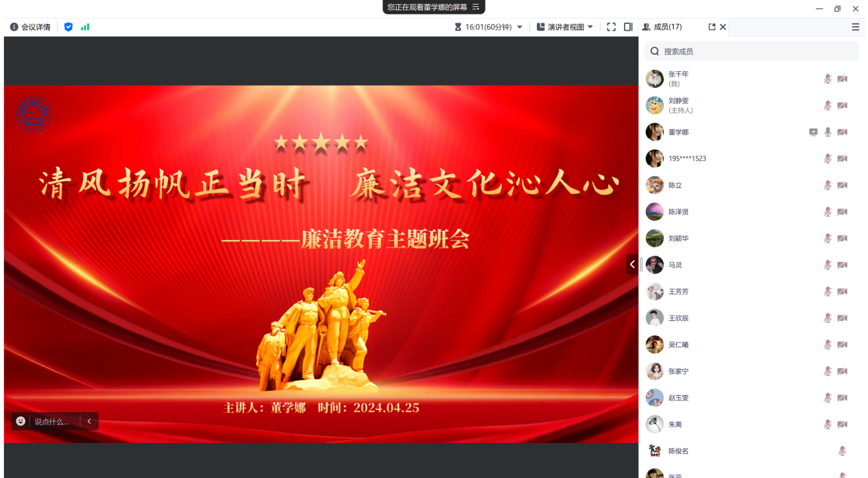
Task: Select member name 王欣辰
Action: [x=679, y=318]
